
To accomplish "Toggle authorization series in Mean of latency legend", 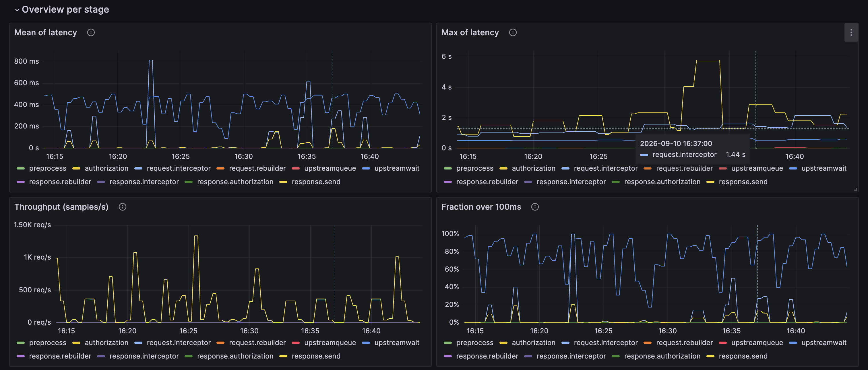I will click(x=106, y=168).
